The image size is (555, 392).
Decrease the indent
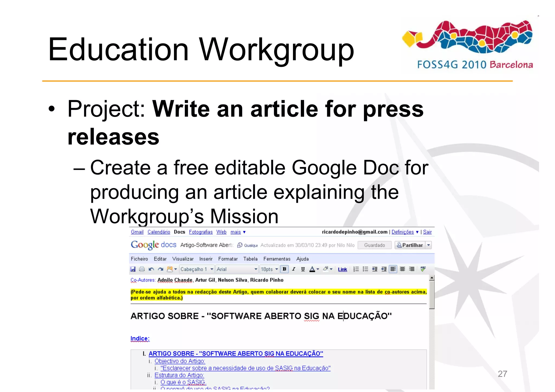click(x=375, y=269)
